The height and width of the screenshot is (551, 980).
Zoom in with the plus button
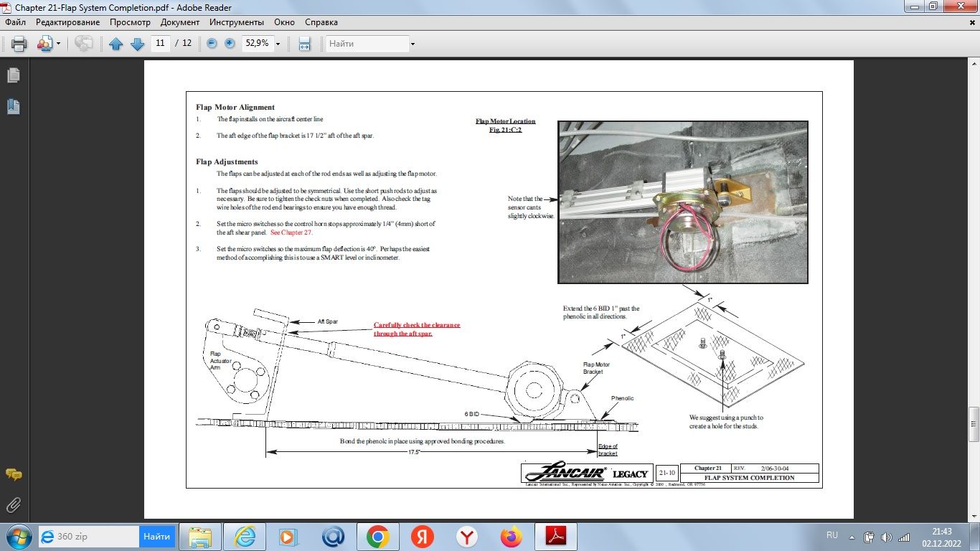click(230, 43)
